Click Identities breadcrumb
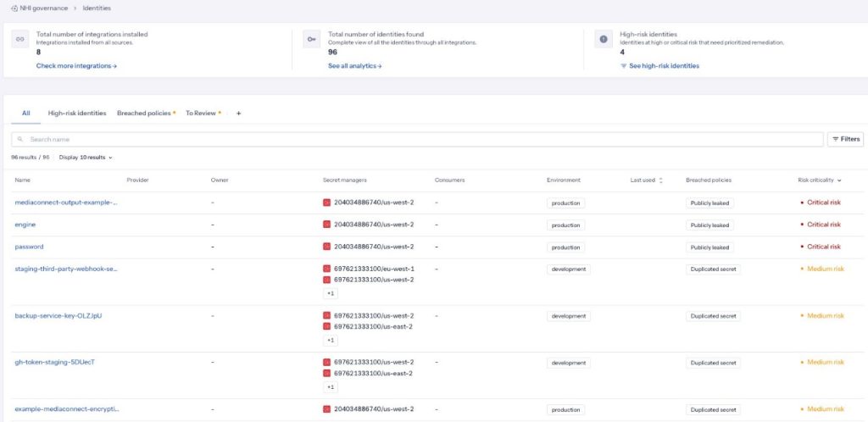868x422 pixels. pyautogui.click(x=97, y=8)
